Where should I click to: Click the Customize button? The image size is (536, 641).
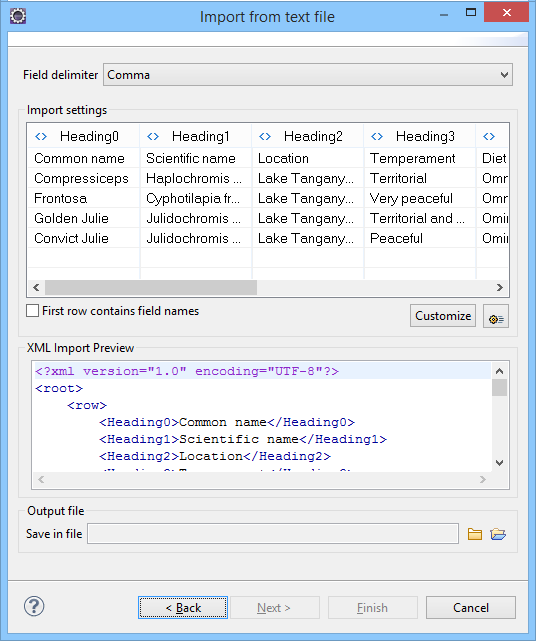[x=443, y=316]
